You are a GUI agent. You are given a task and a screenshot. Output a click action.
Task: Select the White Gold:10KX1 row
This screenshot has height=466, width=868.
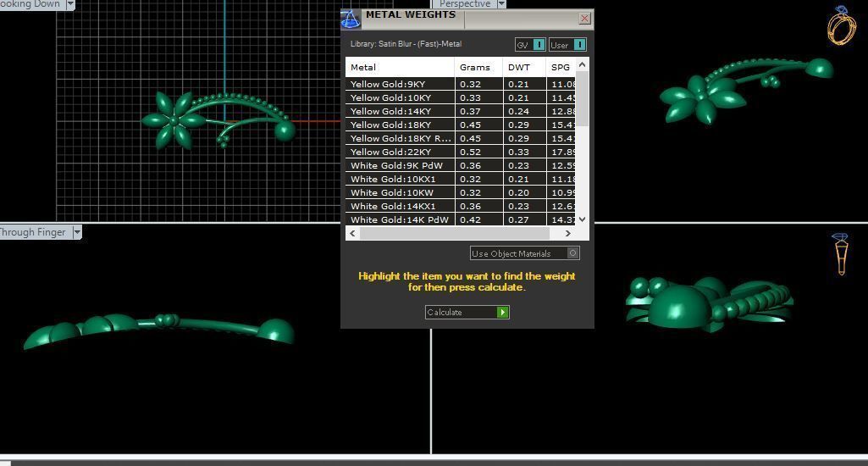(x=461, y=179)
